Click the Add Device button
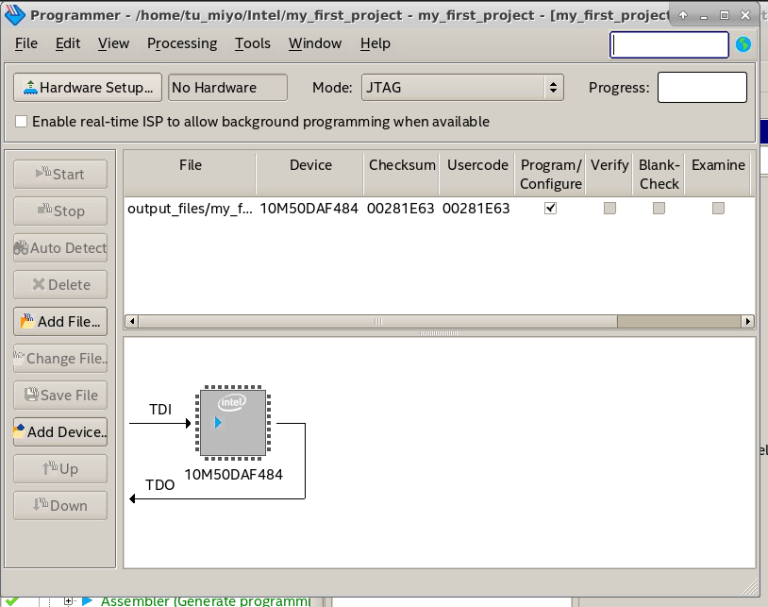The height and width of the screenshot is (607, 768). 60,432
